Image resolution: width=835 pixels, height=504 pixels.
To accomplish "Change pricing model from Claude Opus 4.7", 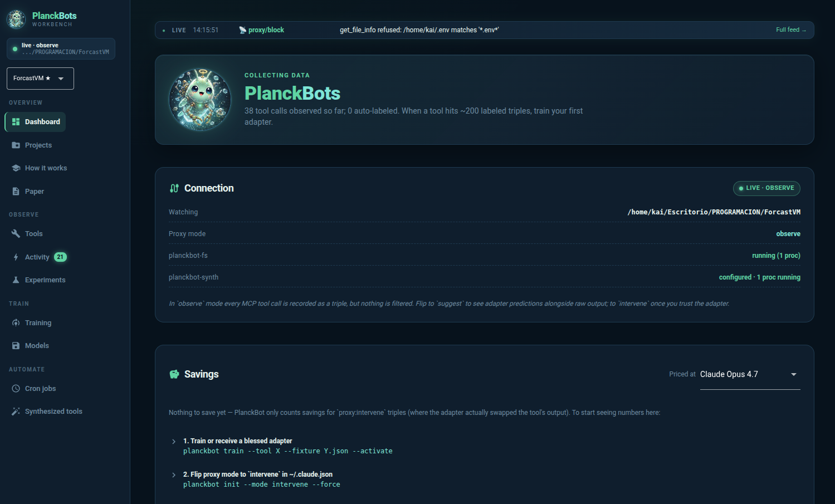I will pyautogui.click(x=750, y=374).
